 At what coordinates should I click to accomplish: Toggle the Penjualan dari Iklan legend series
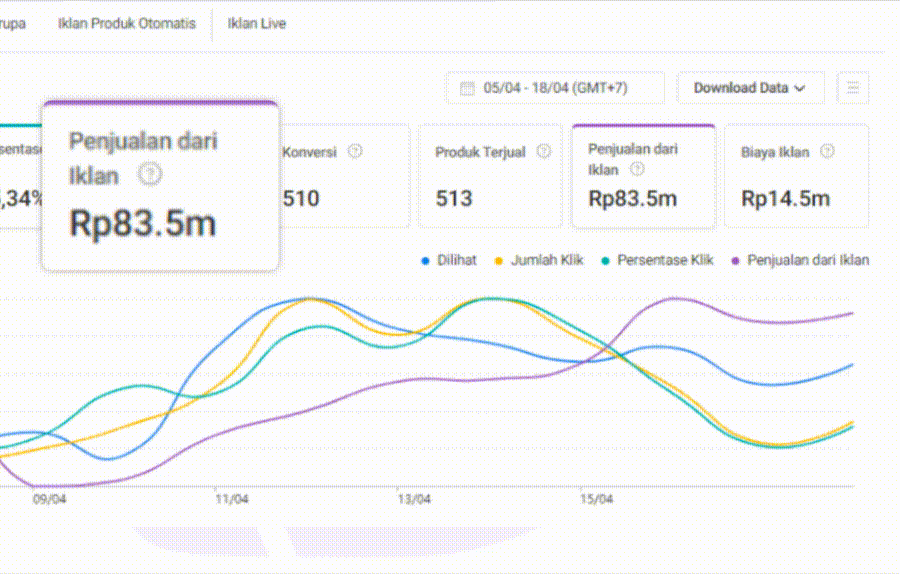coord(800,260)
